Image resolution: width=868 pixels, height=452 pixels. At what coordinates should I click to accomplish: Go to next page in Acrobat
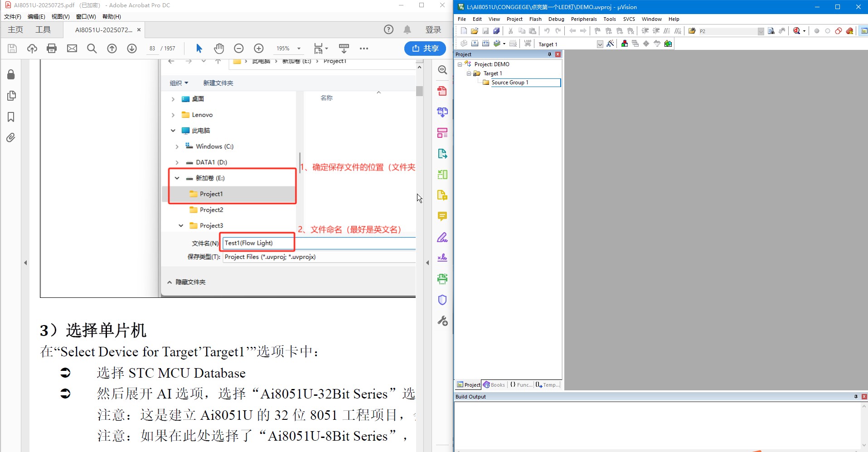132,48
